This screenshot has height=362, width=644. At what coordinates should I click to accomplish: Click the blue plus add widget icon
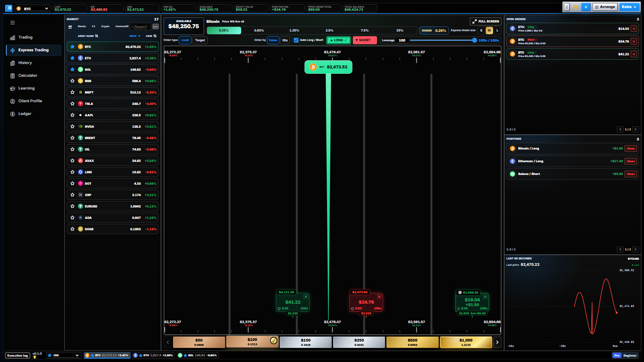pyautogui.click(x=586, y=7)
